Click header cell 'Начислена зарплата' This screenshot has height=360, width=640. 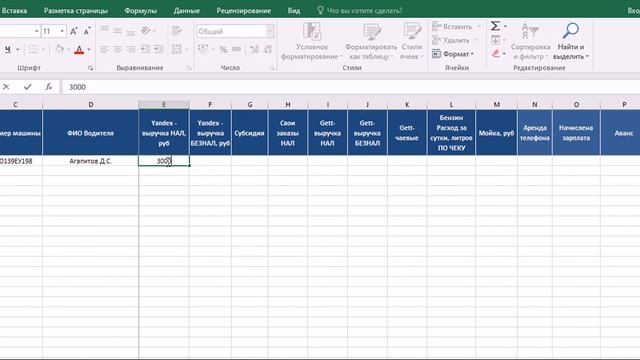pyautogui.click(x=576, y=133)
